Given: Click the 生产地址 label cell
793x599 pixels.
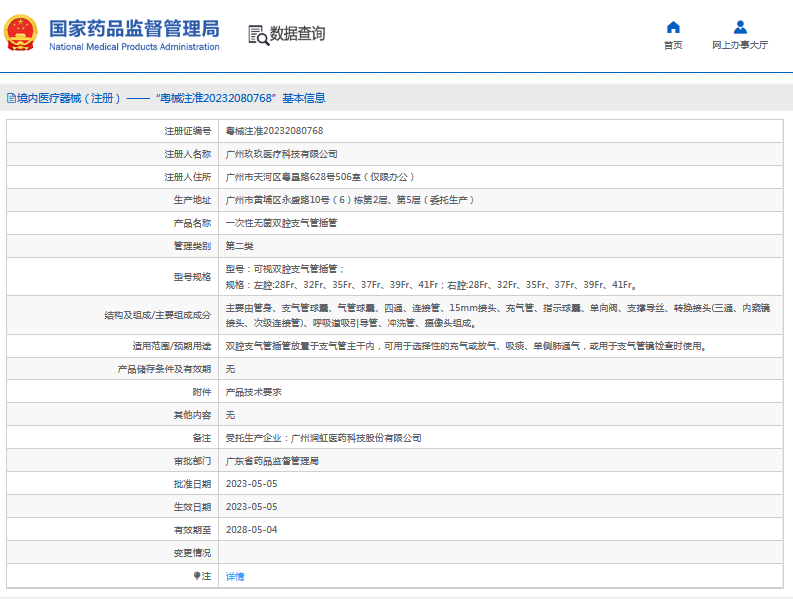Looking at the screenshot, I should click(x=112, y=200).
